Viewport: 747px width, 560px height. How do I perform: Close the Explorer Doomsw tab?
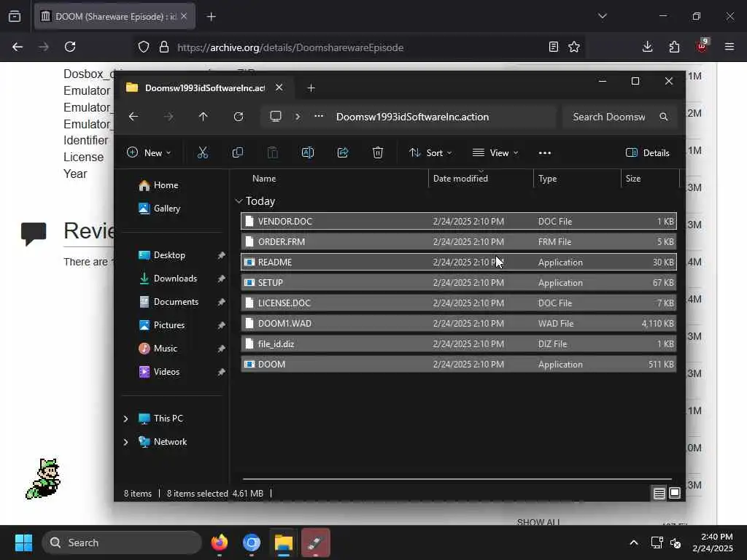279,87
